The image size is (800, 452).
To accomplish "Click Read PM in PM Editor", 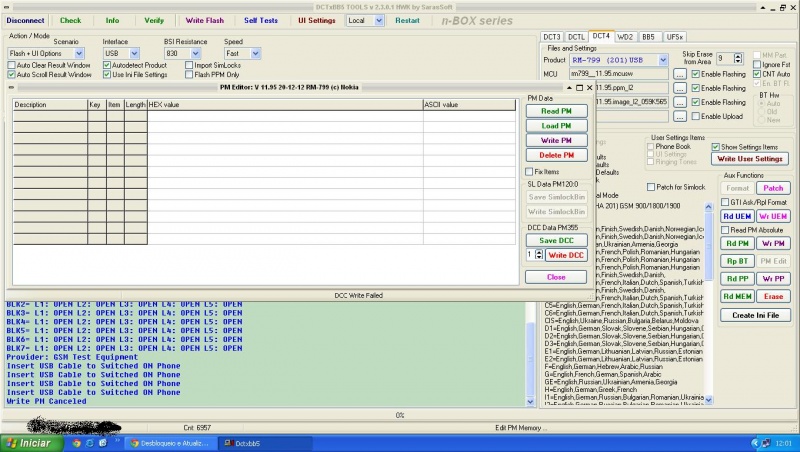I will click(x=556, y=111).
